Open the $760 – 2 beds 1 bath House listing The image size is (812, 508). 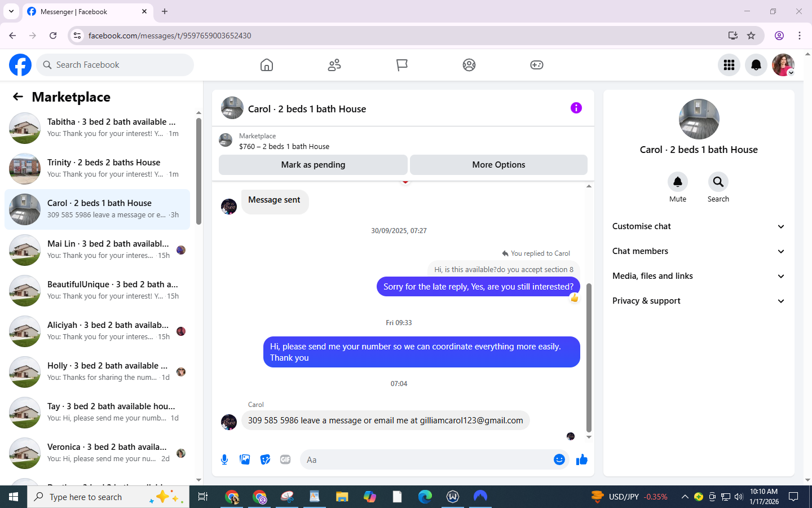(284, 146)
